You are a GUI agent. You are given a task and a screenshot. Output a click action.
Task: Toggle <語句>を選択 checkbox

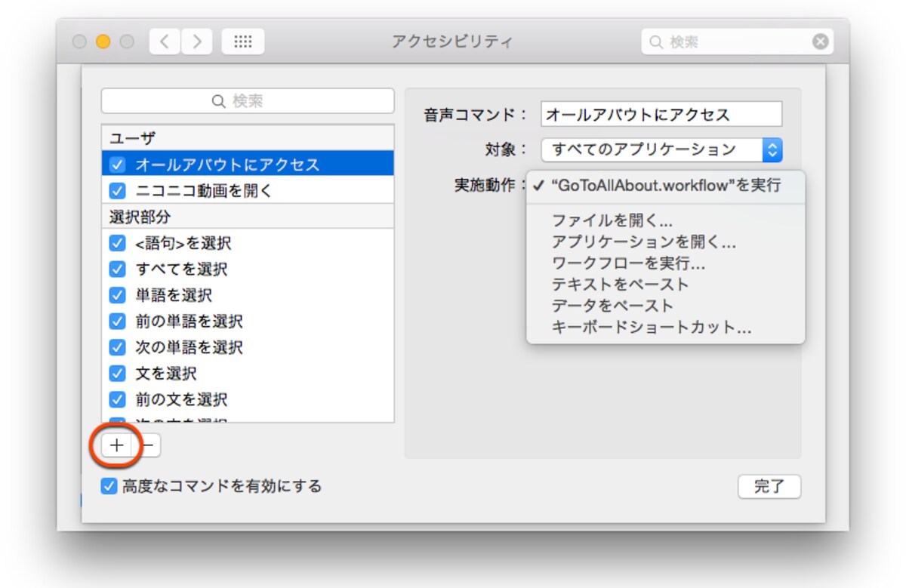click(117, 243)
